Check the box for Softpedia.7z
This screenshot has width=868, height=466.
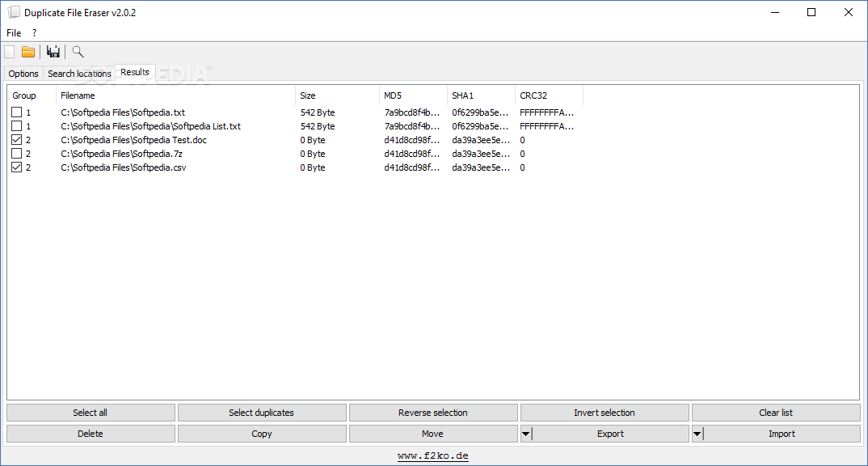coord(17,154)
